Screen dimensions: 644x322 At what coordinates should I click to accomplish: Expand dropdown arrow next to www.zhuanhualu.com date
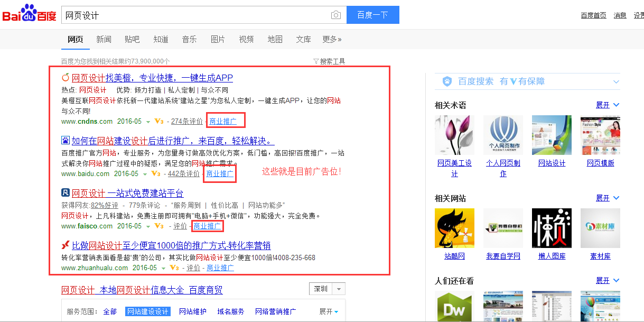[164, 268]
